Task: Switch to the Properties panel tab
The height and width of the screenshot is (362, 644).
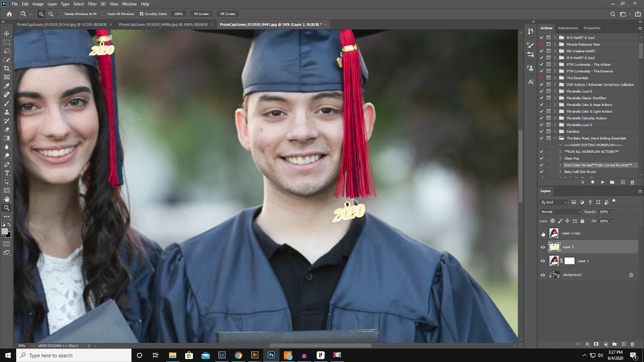Action: [x=592, y=28]
